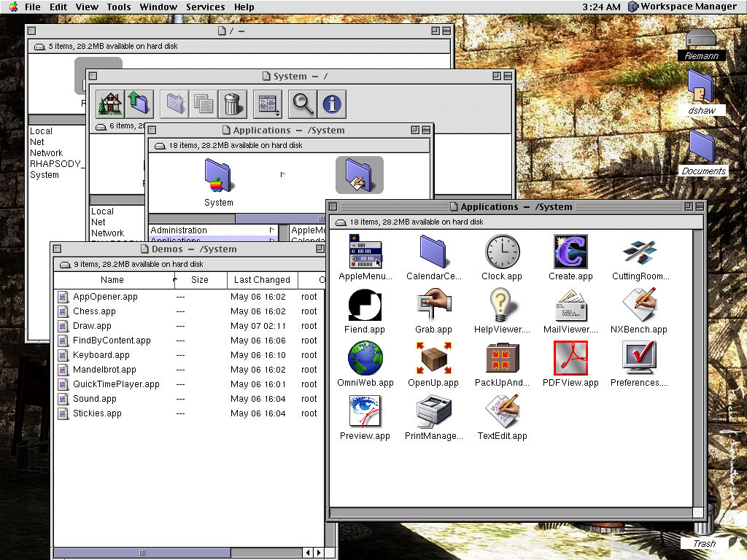
Task: Launch NXBench.app
Action: 639,305
